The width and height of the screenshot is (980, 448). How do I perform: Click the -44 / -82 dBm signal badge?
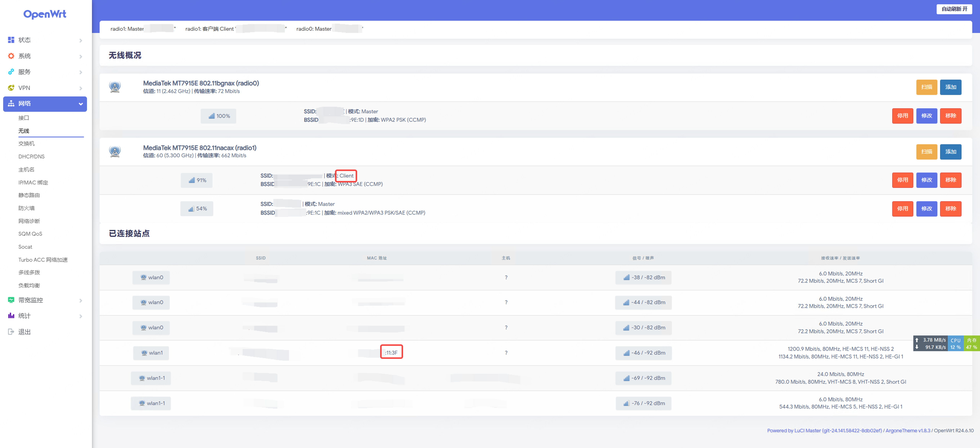click(x=643, y=302)
